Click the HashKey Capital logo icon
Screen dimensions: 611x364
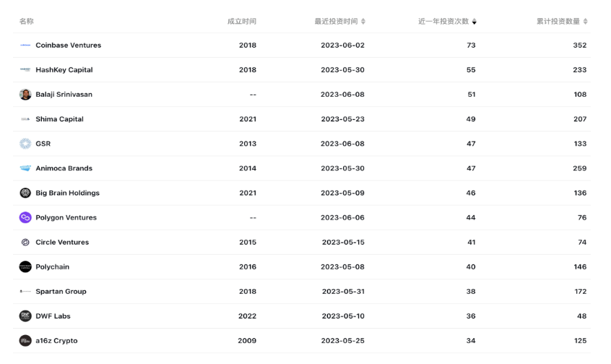(x=25, y=70)
